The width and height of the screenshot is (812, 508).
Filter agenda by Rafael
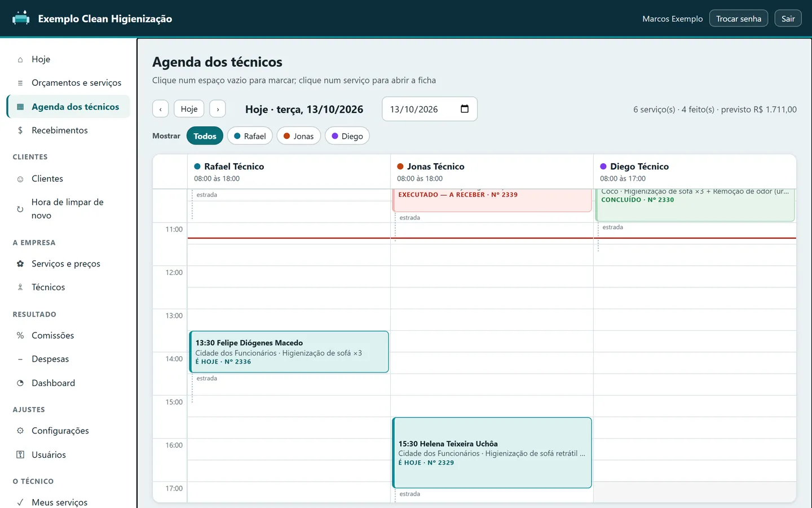250,136
